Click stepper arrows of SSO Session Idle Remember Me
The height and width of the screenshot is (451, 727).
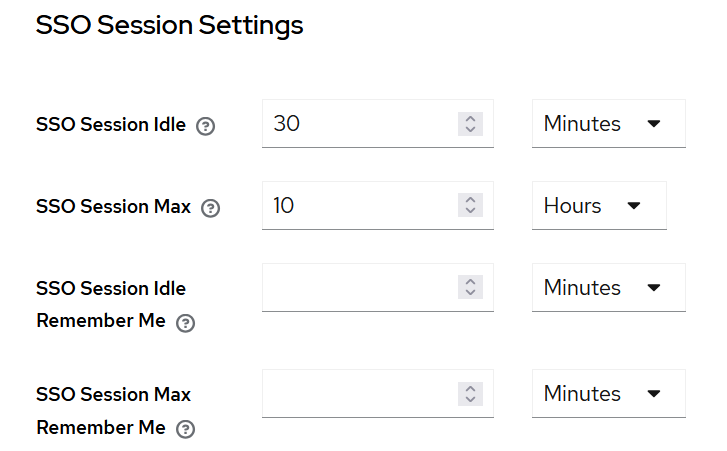[470, 287]
